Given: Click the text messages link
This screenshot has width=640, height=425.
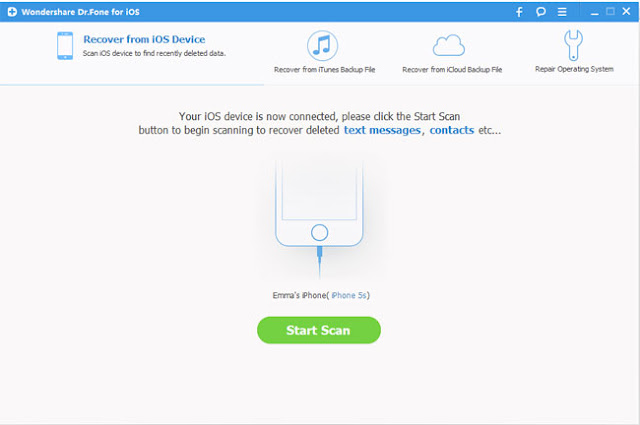Looking at the screenshot, I should point(382,130).
